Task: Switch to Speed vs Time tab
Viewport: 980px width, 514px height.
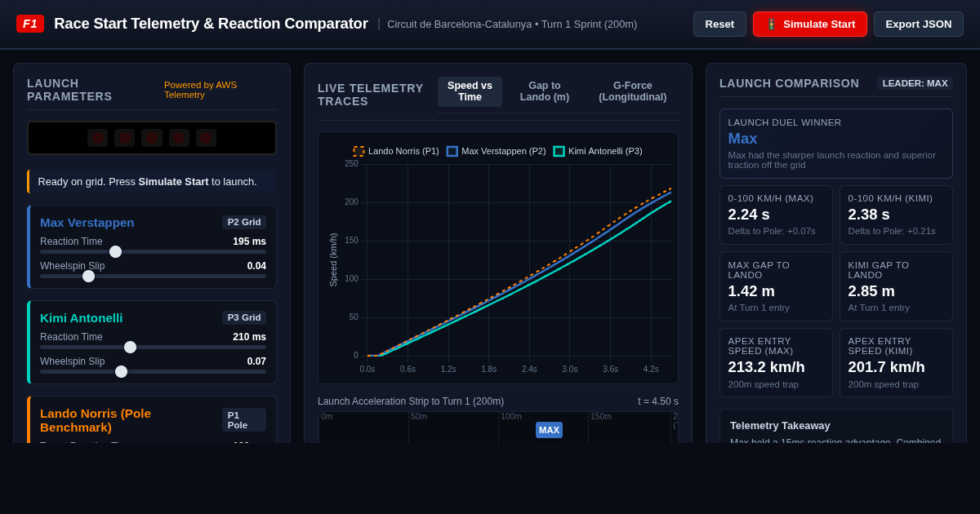Action: 470,91
